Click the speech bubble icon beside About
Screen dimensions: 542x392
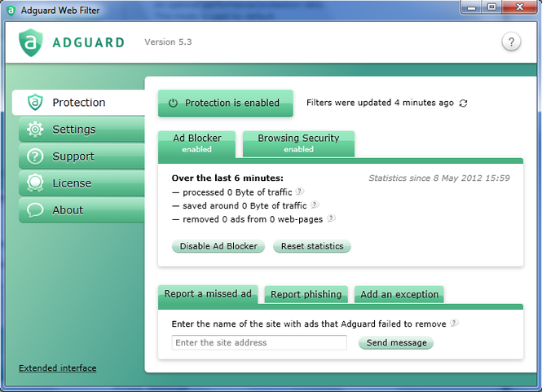[x=35, y=209]
